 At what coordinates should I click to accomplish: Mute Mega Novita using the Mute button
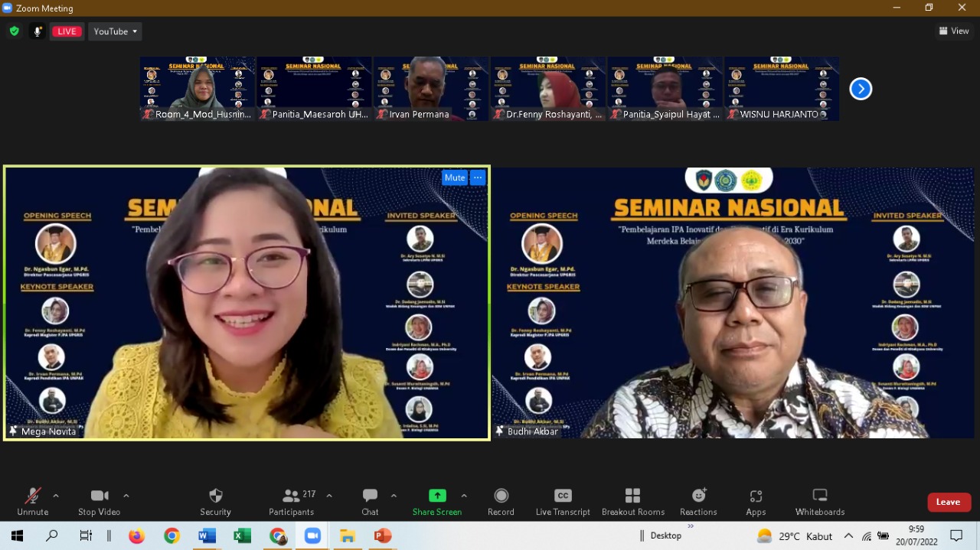455,177
